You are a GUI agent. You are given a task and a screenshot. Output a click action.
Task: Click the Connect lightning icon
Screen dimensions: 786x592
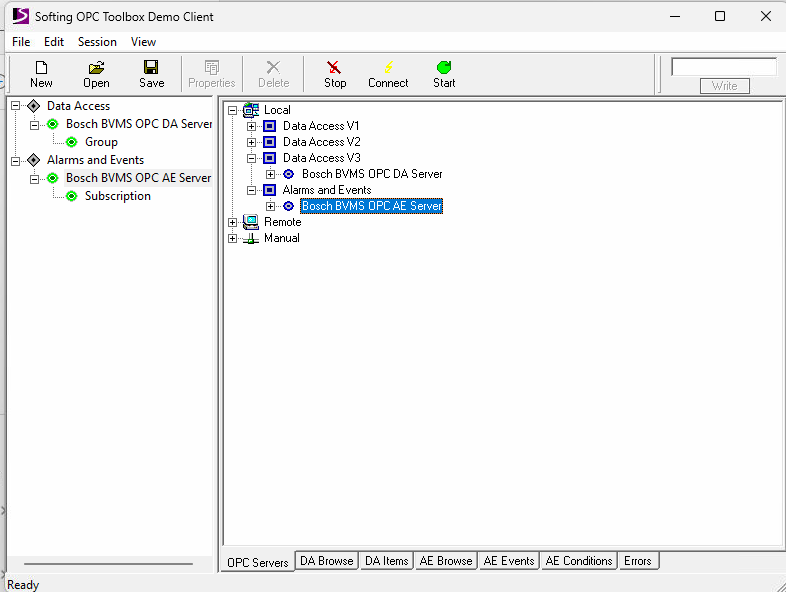388,67
